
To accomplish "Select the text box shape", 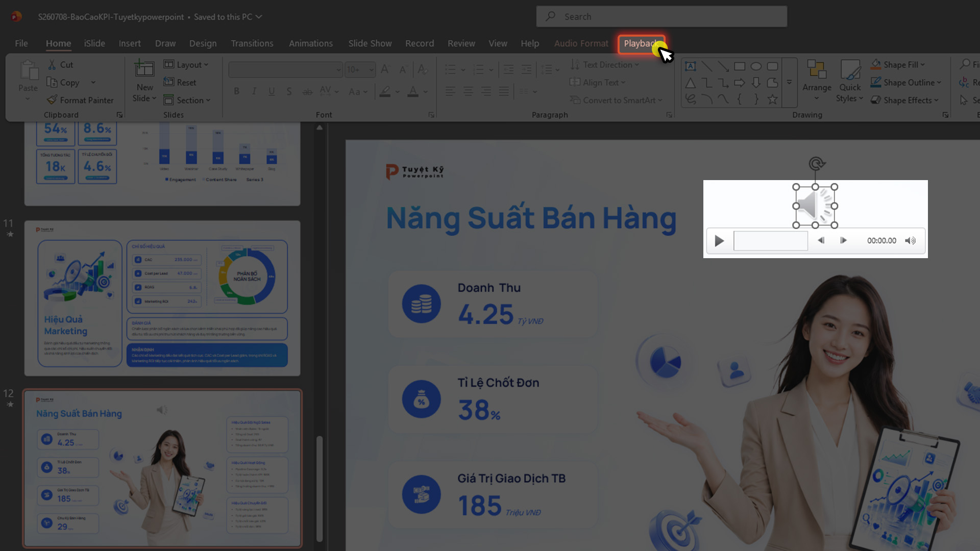I will [x=690, y=66].
